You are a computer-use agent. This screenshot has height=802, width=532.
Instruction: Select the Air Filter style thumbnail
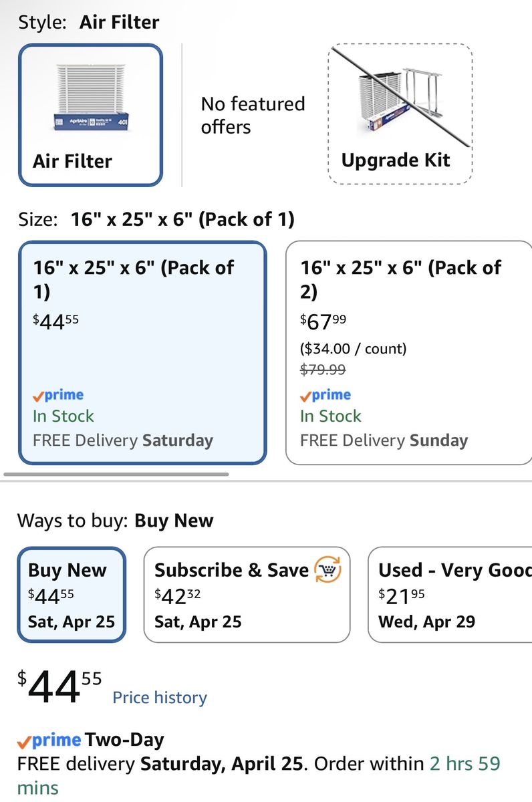tap(90, 114)
